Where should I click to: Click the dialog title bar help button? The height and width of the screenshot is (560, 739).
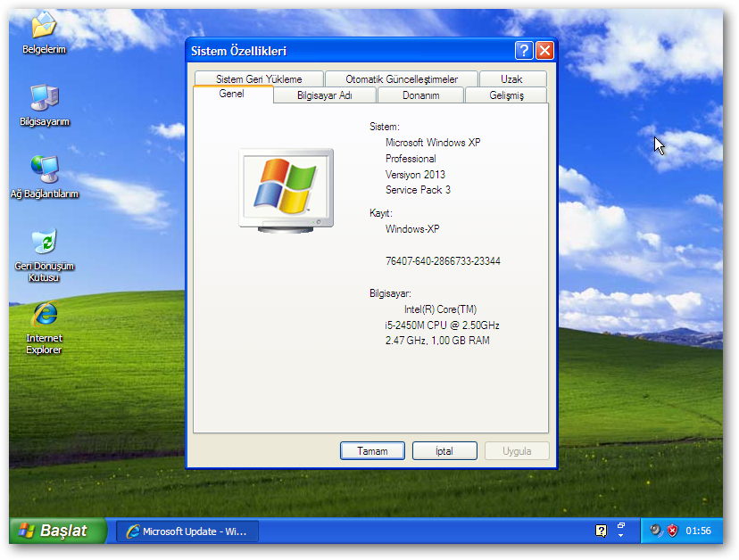[x=524, y=51]
